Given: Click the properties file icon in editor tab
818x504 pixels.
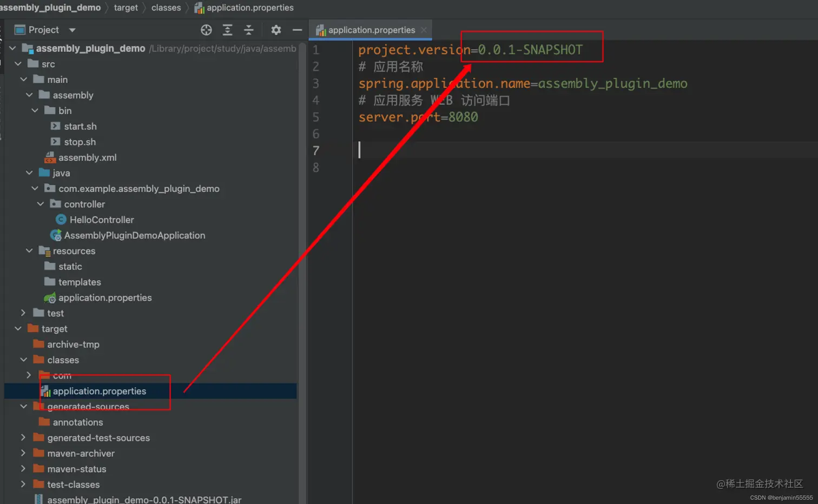Looking at the screenshot, I should [320, 30].
